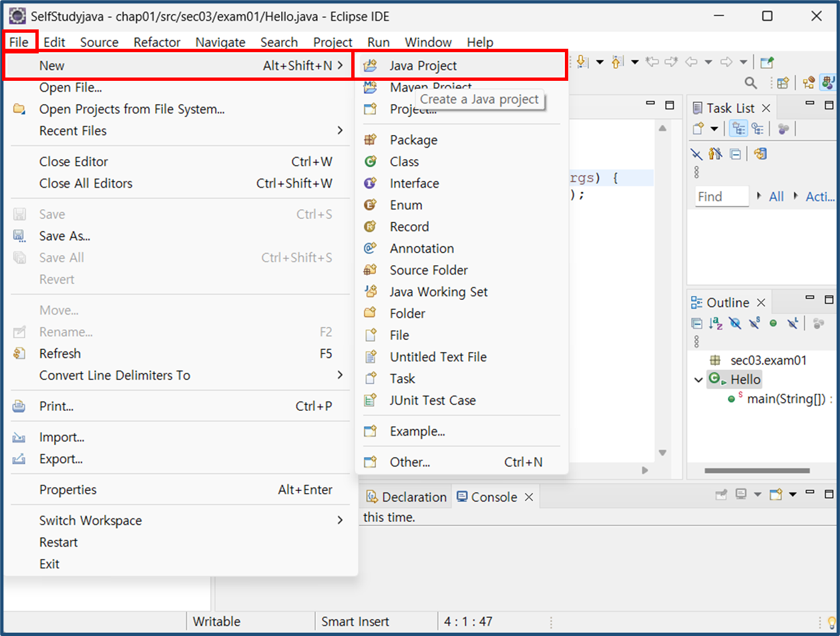The height and width of the screenshot is (636, 840).
Task: Minimize the Outline view
Action: 810,298
